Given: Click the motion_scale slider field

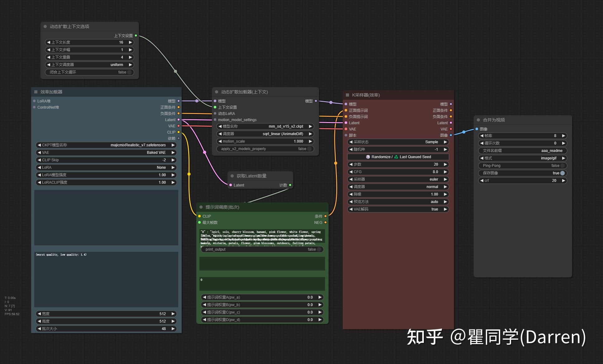Looking at the screenshot, I should point(265,141).
